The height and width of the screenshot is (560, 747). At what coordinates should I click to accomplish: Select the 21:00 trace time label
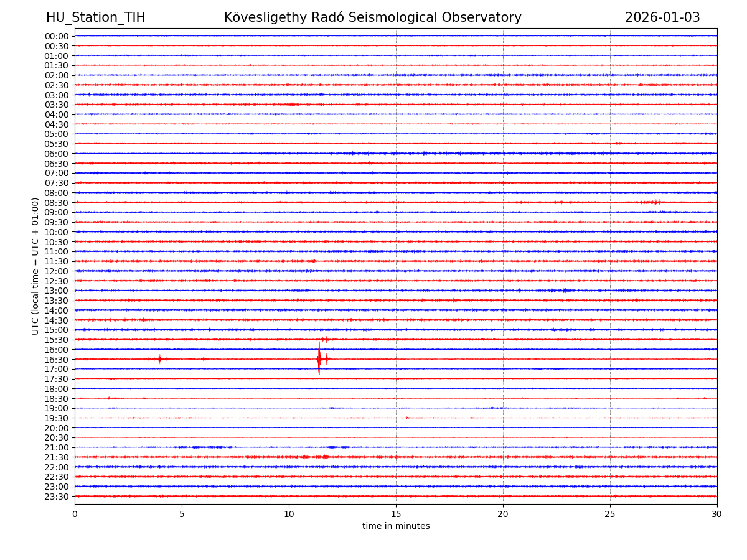[57, 448]
